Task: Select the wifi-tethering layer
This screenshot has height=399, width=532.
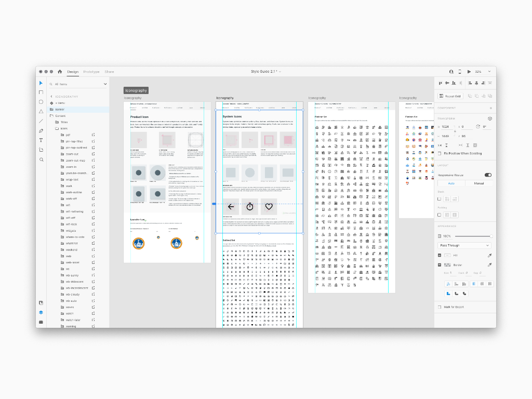Action: coord(78,211)
